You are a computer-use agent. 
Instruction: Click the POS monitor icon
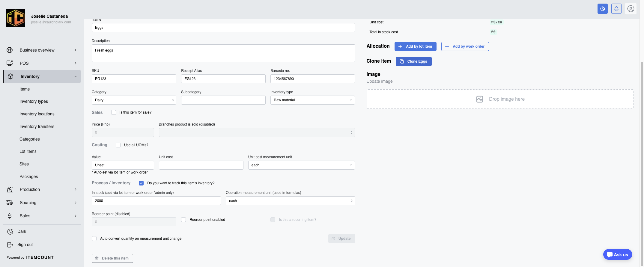coord(10,63)
